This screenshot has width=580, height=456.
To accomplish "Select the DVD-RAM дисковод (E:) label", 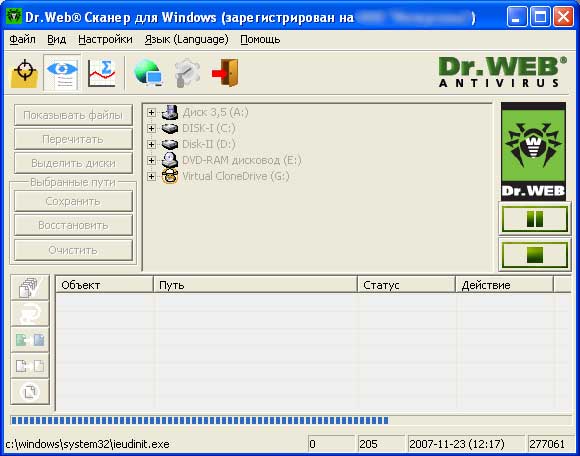I will pyautogui.click(x=242, y=160).
